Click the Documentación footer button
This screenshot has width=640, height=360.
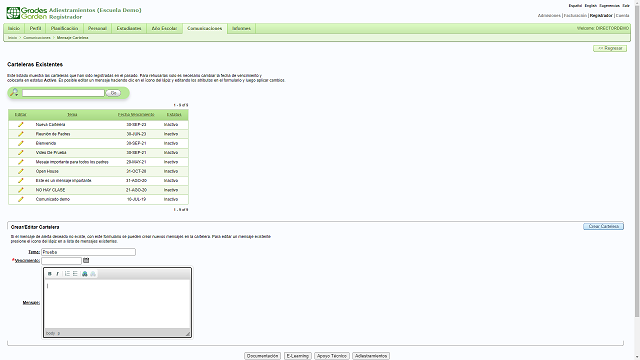click(x=262, y=356)
